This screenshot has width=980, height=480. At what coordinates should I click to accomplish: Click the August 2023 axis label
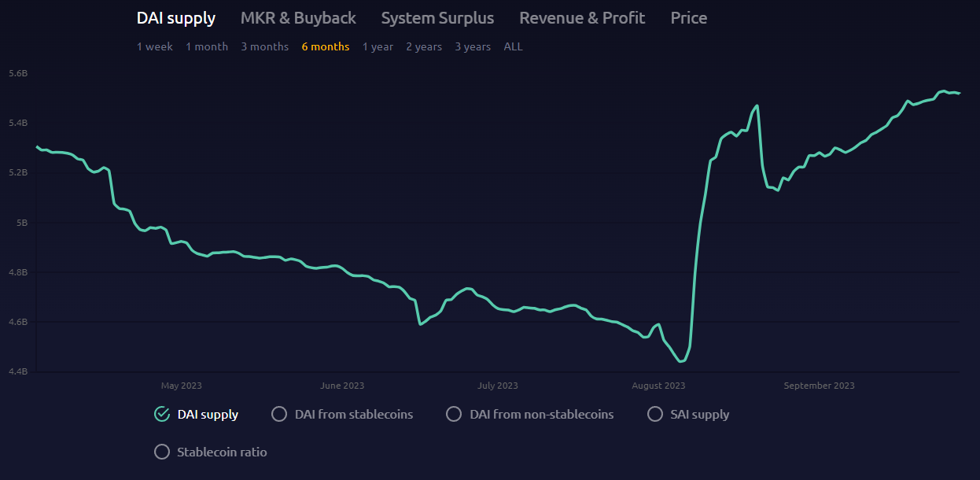click(658, 386)
